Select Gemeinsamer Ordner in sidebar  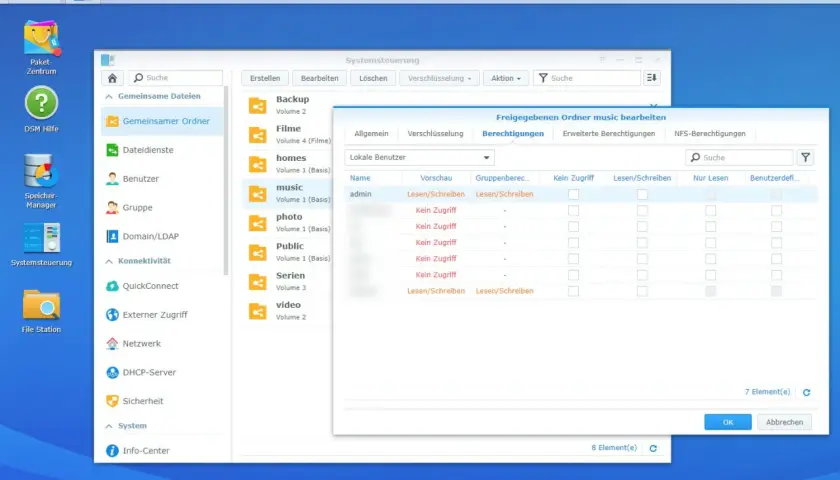162,121
